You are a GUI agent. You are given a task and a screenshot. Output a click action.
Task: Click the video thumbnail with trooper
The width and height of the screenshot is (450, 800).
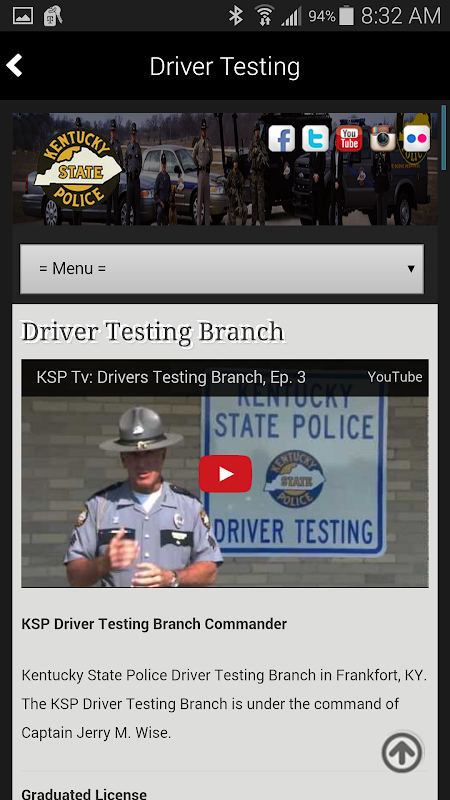click(225, 473)
